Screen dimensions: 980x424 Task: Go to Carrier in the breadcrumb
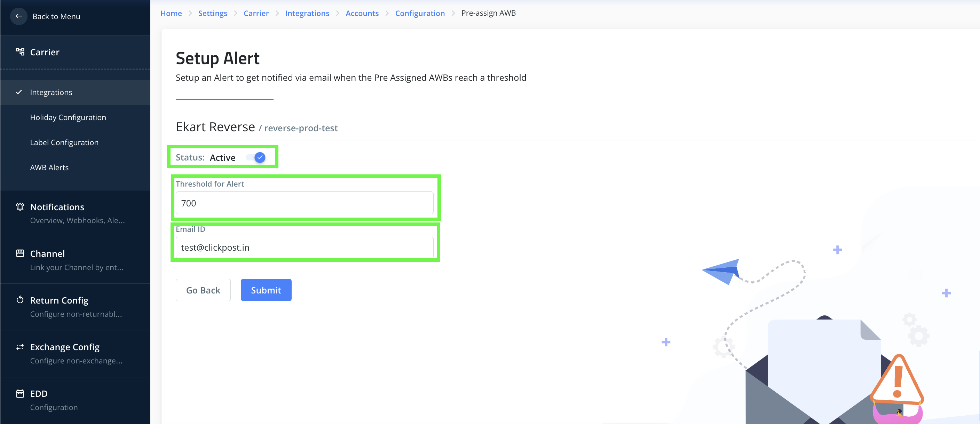(x=256, y=13)
